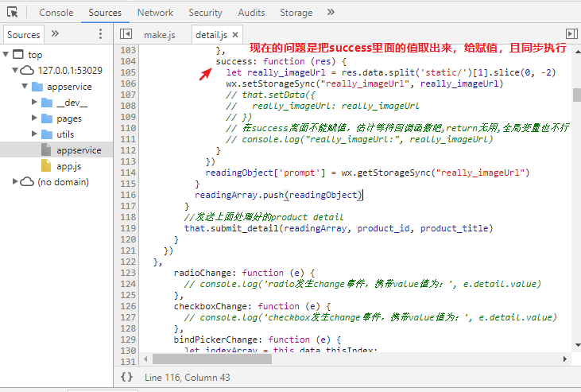Click 'readingArray.push(readingObject)' code line
581x392 pixels.
tap(279, 195)
